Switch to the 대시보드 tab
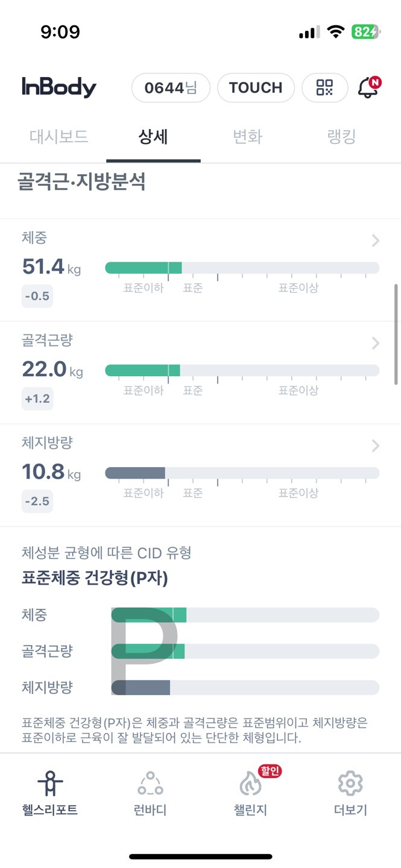401x868 pixels. [x=58, y=137]
